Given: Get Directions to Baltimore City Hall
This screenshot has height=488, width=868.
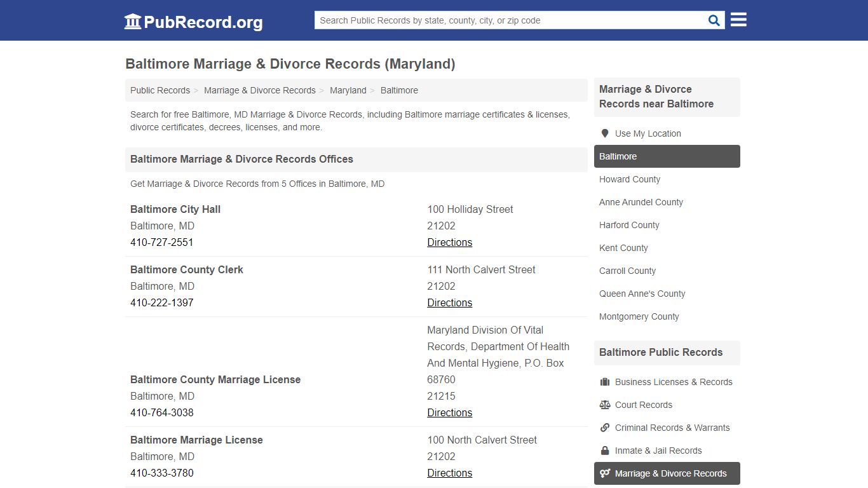Looking at the screenshot, I should (450, 242).
